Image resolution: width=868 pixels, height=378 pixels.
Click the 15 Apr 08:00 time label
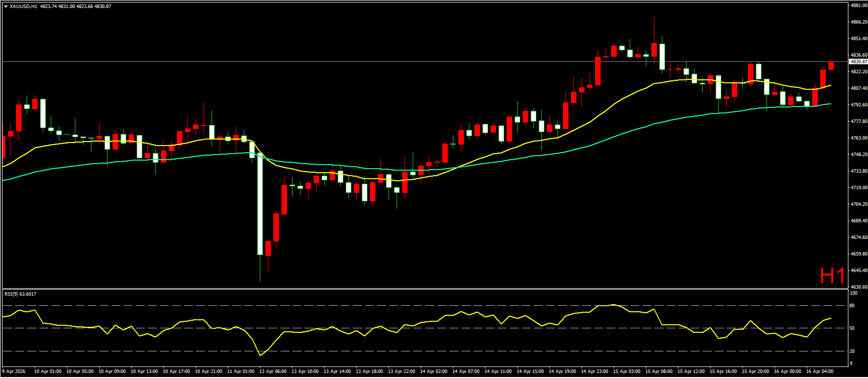click(659, 371)
